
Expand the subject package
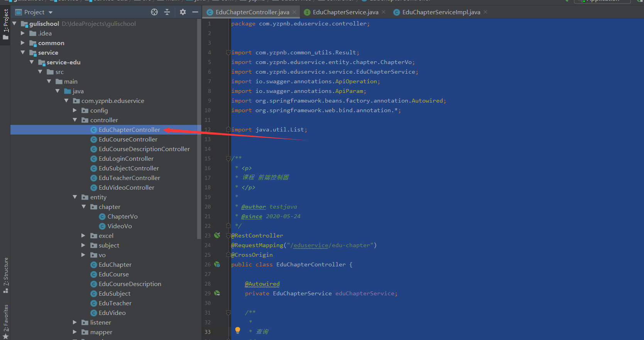tap(84, 245)
